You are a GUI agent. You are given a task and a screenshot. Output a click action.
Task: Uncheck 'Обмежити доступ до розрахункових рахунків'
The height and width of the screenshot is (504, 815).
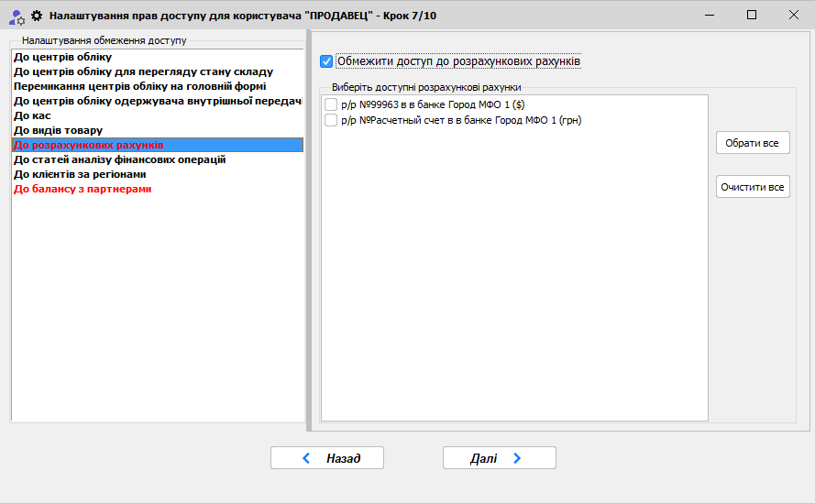pyautogui.click(x=326, y=61)
